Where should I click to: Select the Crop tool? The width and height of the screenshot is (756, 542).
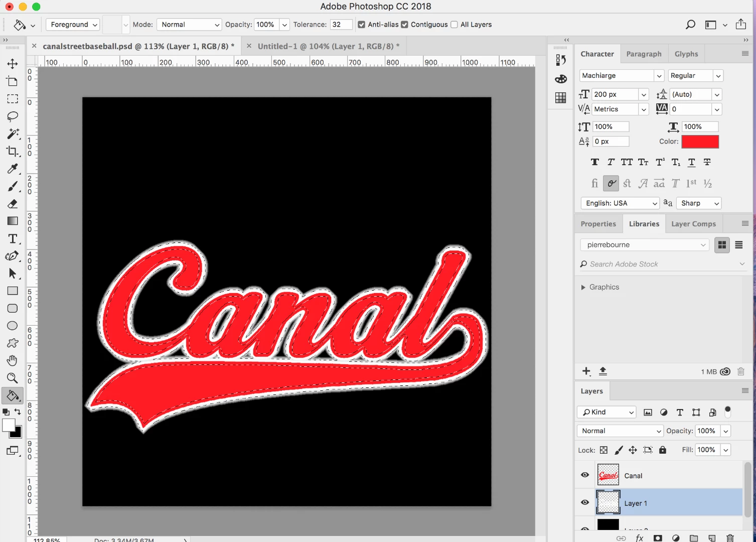pyautogui.click(x=13, y=151)
